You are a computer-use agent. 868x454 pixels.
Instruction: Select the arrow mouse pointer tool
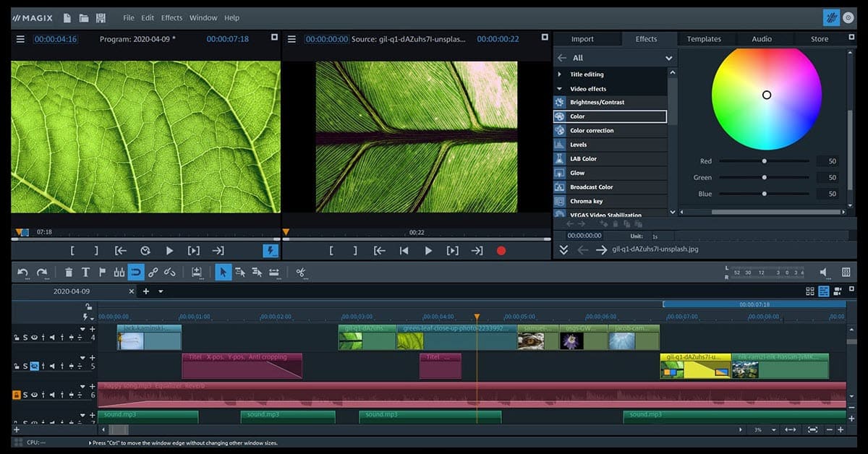coord(223,273)
